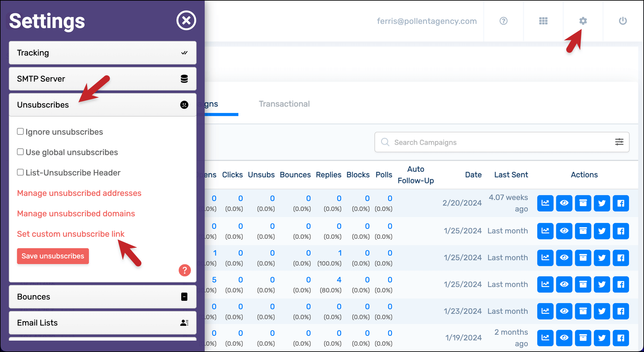Check Use global unsubscribes

pyautogui.click(x=20, y=152)
